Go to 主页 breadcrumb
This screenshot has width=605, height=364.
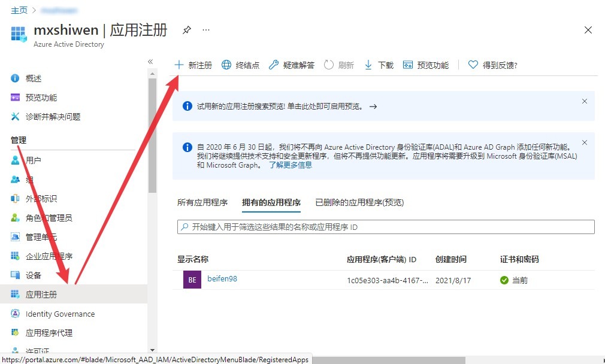pos(19,10)
